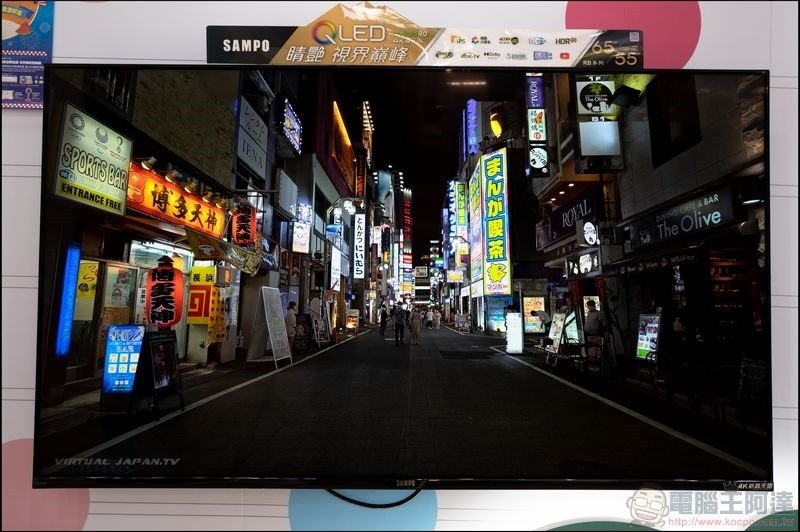
Task: Click the SAMPO logo on the TV bezel
Action: click(406, 483)
